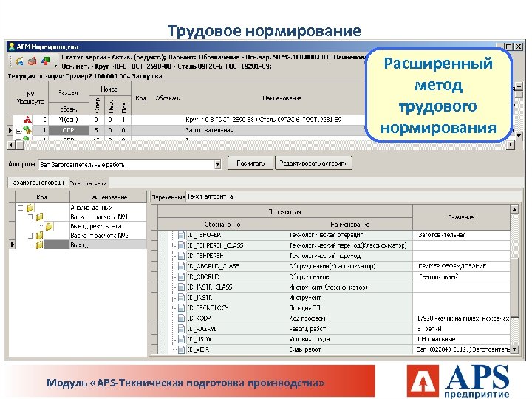The height and width of the screenshot is (399, 532).
Task: Click the ID_VIDR document icon
Action: 181,349
